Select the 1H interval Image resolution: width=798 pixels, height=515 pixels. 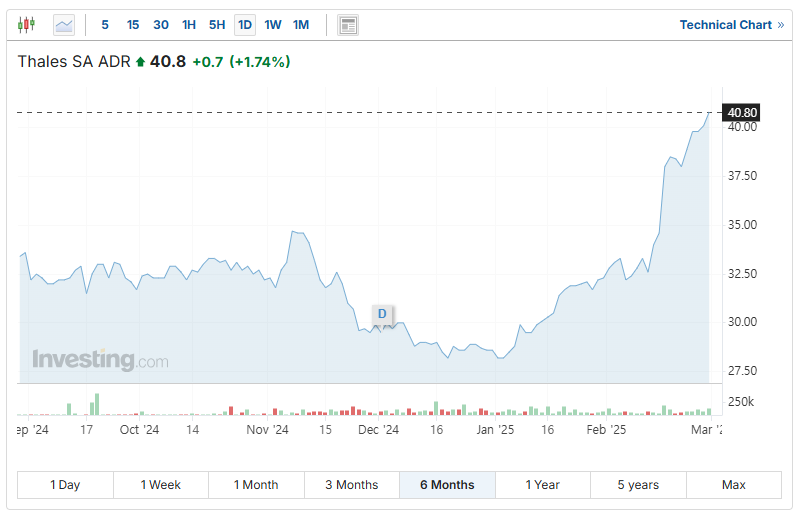[x=189, y=24]
